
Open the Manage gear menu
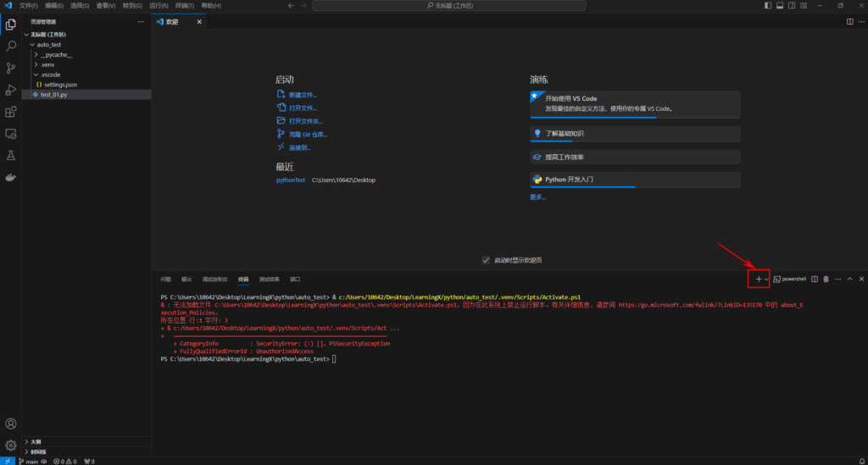pyautogui.click(x=11, y=445)
